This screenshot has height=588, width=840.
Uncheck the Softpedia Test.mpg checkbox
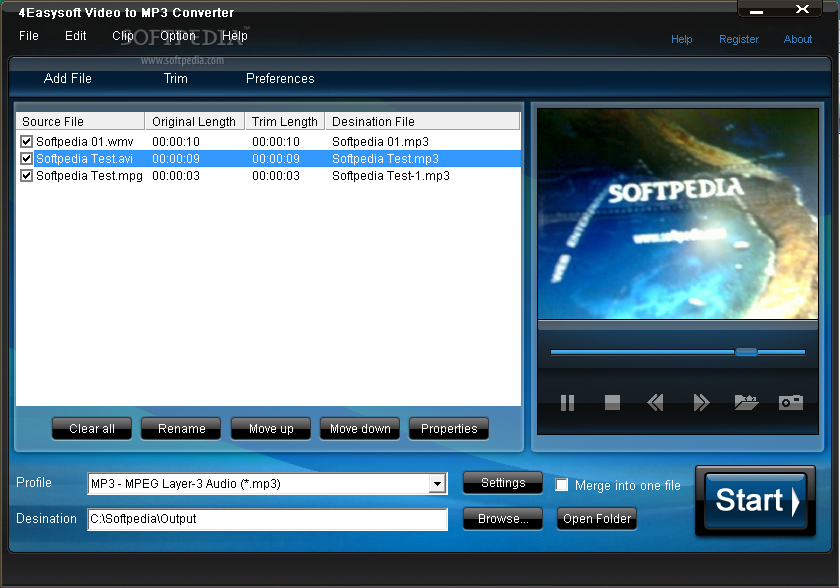pos(26,176)
